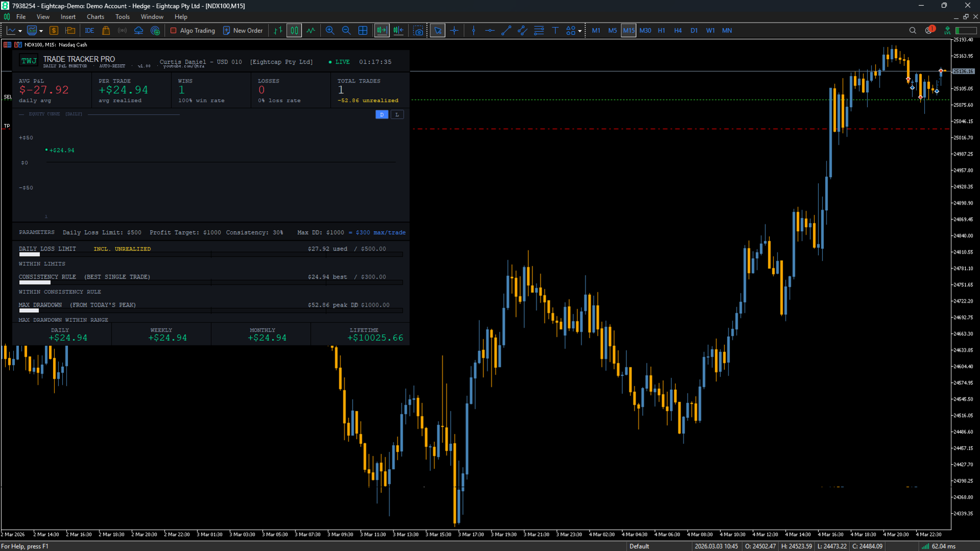Toggle the D equity curve button
The height and width of the screenshot is (551, 980).
click(382, 115)
